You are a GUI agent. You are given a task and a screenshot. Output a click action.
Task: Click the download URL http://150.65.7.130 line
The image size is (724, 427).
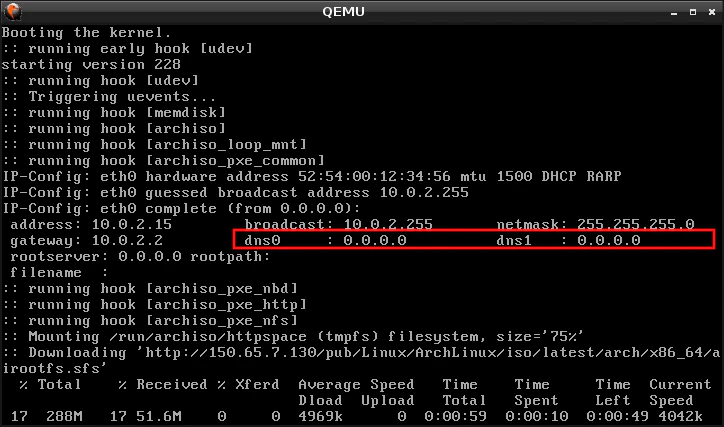click(x=361, y=353)
